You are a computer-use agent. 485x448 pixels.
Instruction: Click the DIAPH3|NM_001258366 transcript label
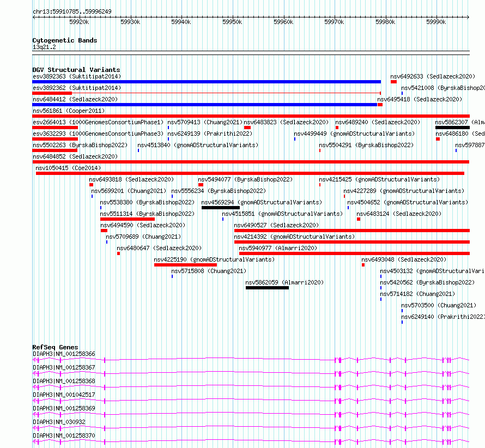click(64, 354)
